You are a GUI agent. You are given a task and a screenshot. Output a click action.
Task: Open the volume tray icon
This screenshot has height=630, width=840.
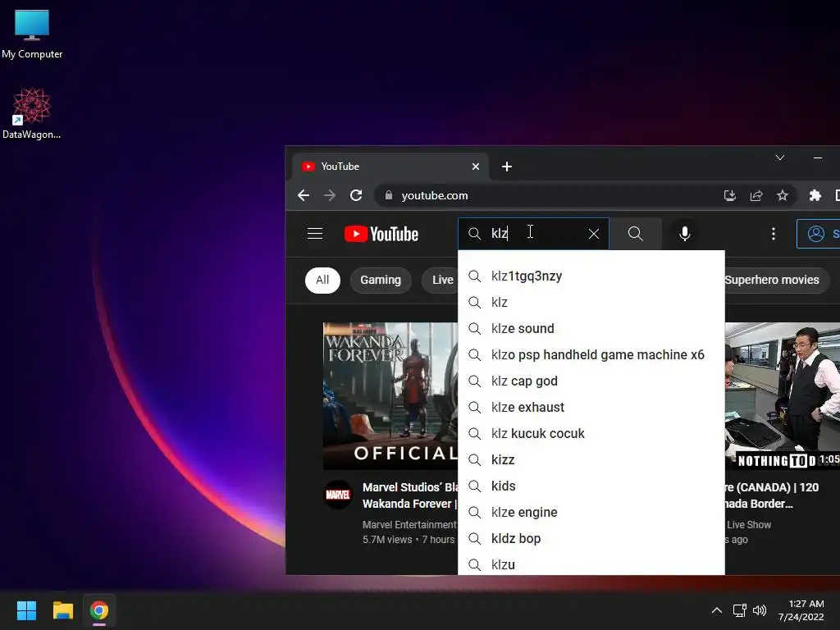click(x=760, y=610)
